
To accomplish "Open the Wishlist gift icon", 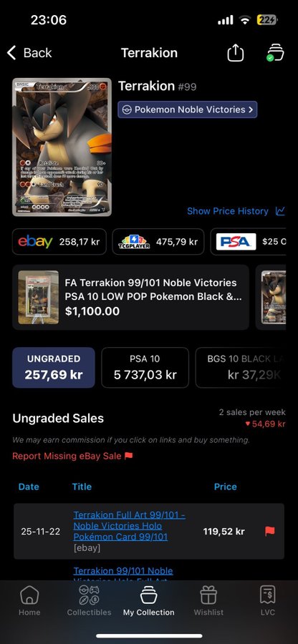I will (208, 595).
